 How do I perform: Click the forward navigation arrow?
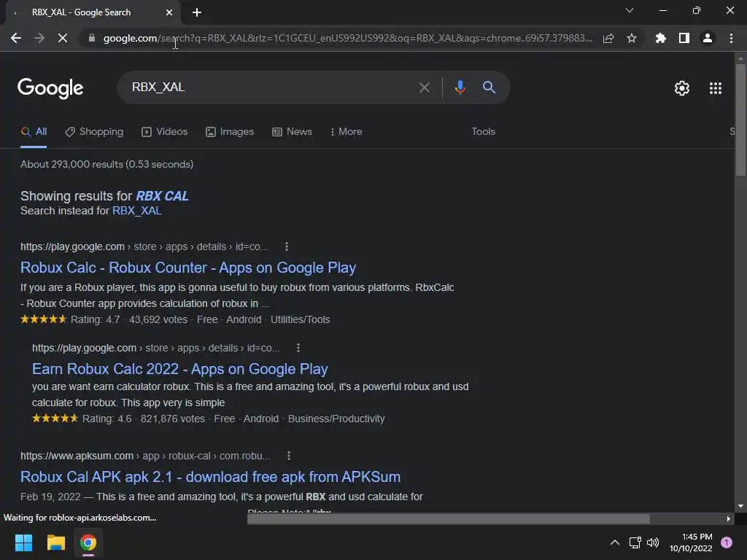(39, 38)
